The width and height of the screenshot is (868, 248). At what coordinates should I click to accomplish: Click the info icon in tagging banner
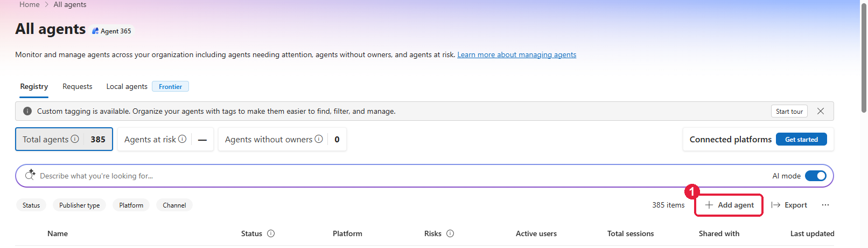(x=27, y=111)
